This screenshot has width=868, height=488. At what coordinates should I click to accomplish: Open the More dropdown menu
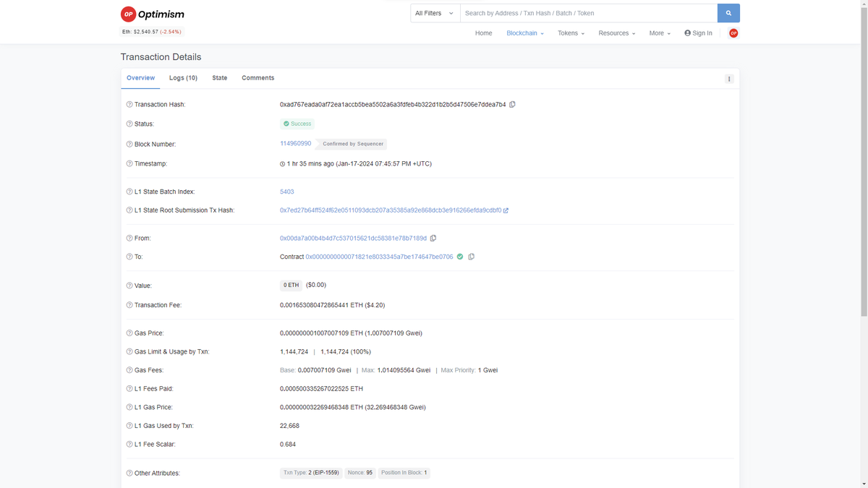[658, 33]
